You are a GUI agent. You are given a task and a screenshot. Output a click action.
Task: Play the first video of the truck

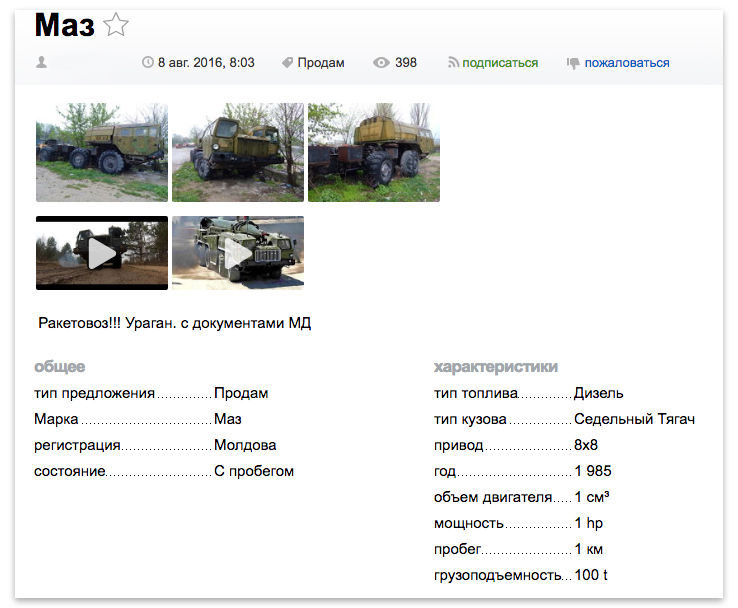click(102, 253)
